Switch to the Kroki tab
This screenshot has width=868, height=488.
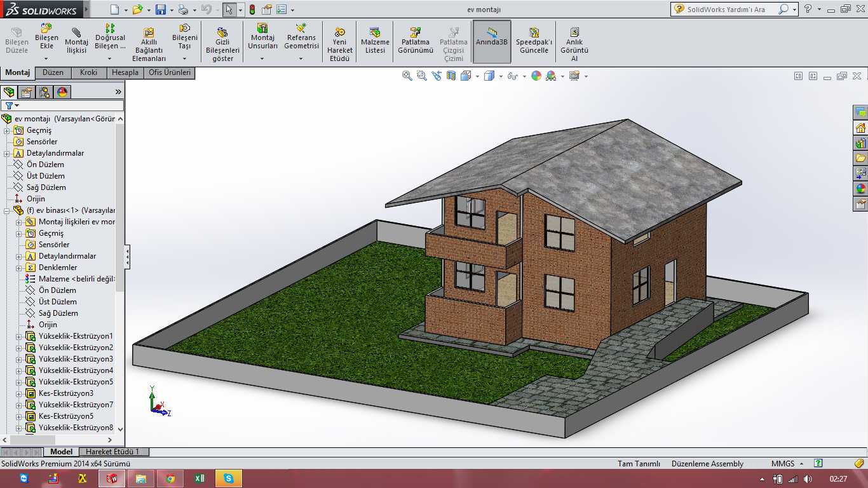point(89,72)
